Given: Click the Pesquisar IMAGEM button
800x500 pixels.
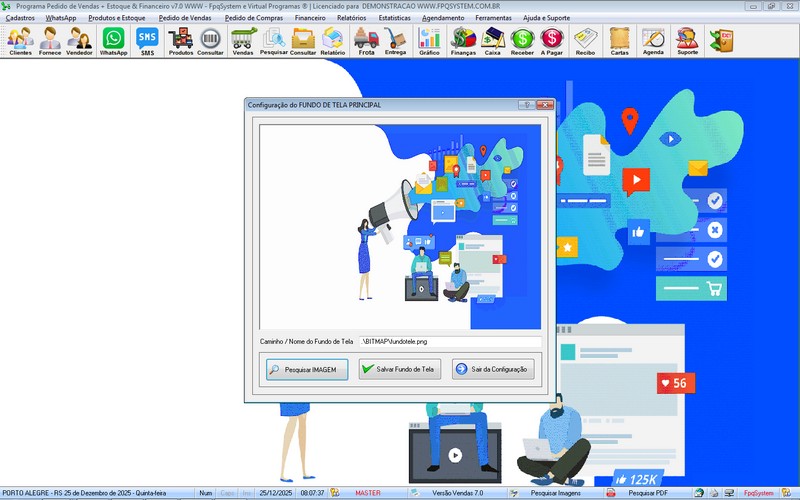Looking at the screenshot, I should coord(307,369).
